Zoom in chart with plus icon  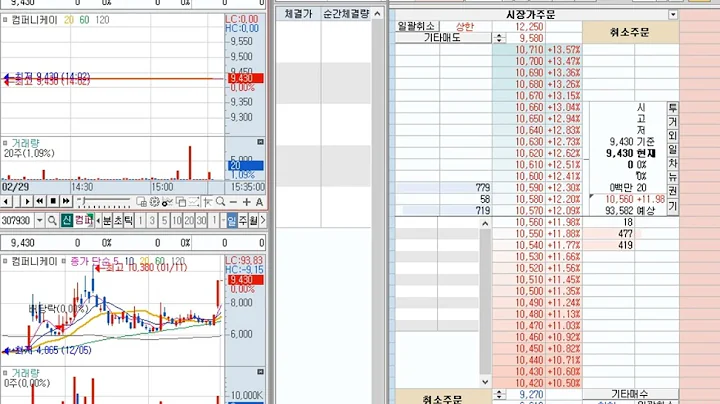pyautogui.click(x=247, y=202)
